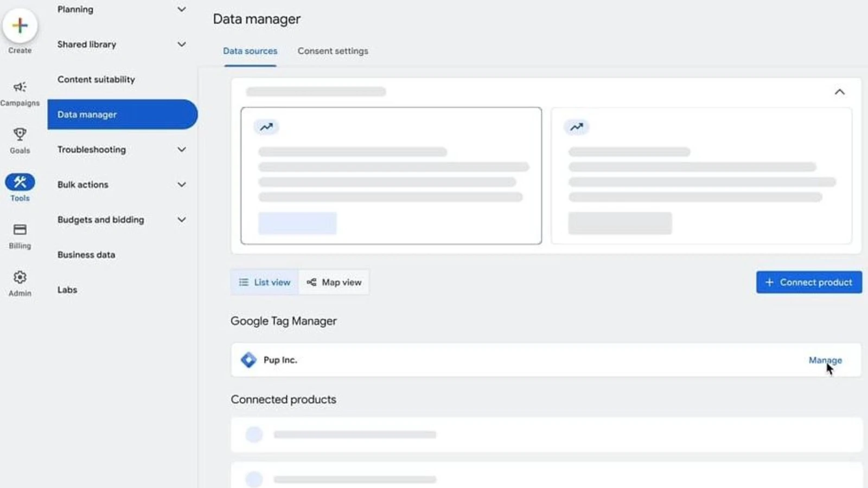Click Budgets and bidding label
This screenshot has width=868, height=488.
pos(101,220)
